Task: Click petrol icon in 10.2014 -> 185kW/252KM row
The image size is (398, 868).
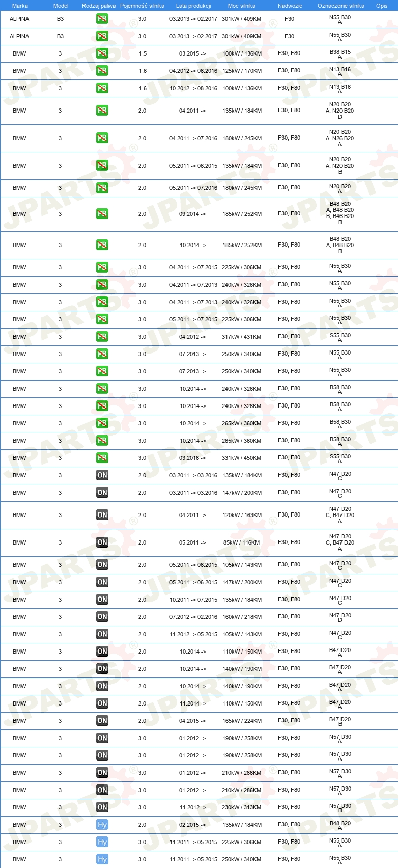Action: tap(102, 245)
